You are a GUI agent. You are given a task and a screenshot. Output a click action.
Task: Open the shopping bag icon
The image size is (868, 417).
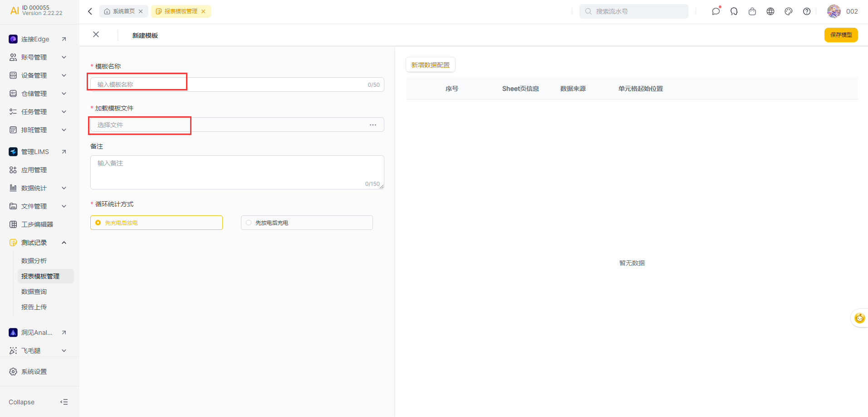pos(752,11)
